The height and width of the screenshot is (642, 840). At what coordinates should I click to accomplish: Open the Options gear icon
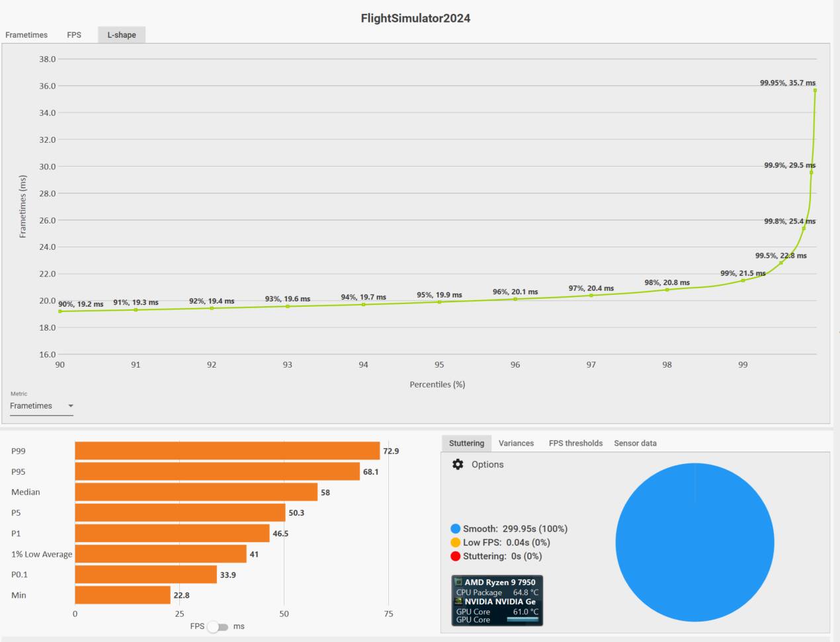pos(458,464)
